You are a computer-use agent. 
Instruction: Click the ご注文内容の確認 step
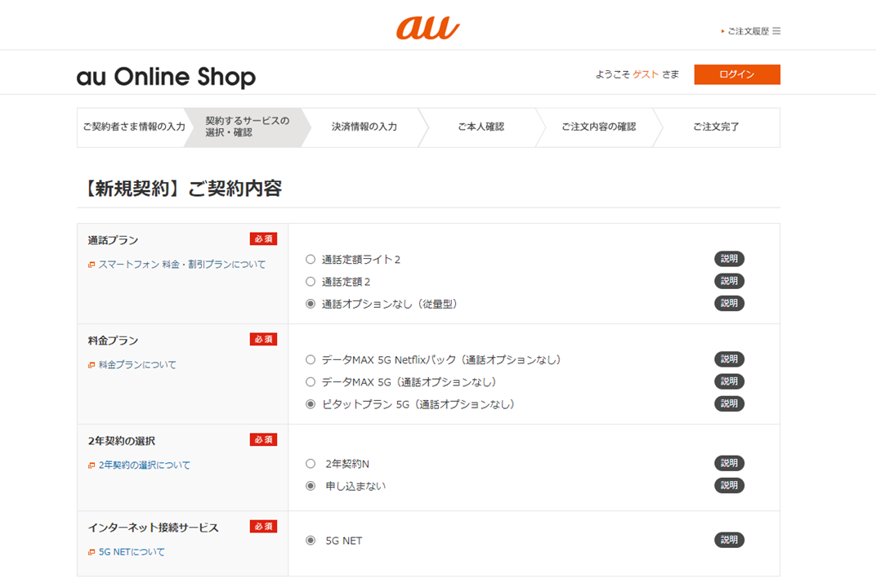tap(599, 127)
